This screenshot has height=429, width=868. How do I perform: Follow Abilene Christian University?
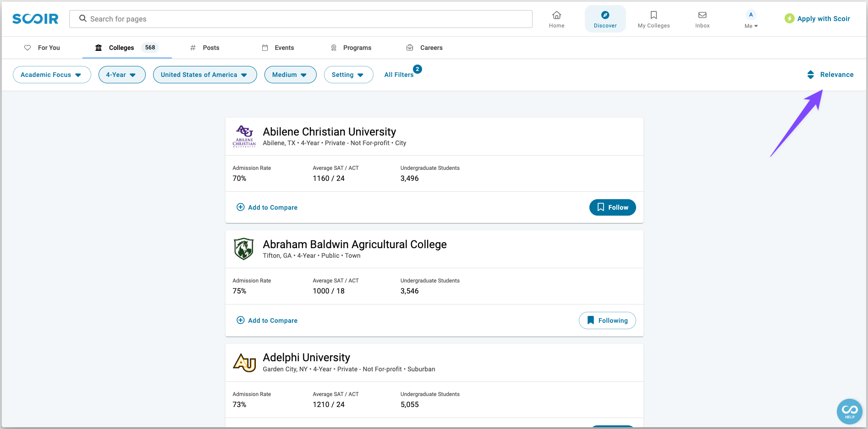[x=612, y=207]
